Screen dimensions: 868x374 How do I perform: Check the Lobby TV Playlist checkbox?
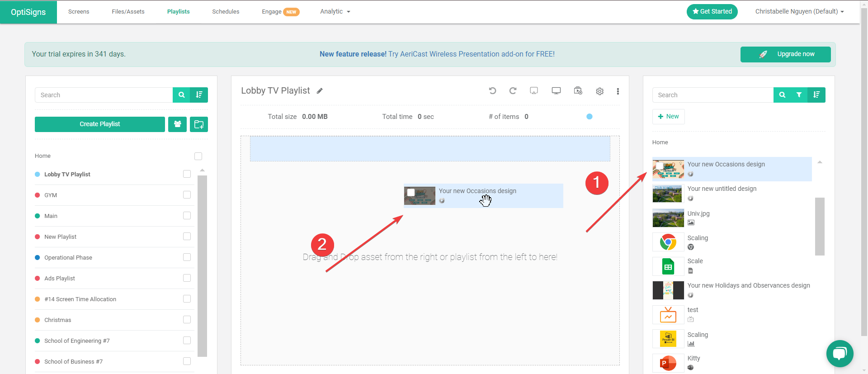(187, 174)
